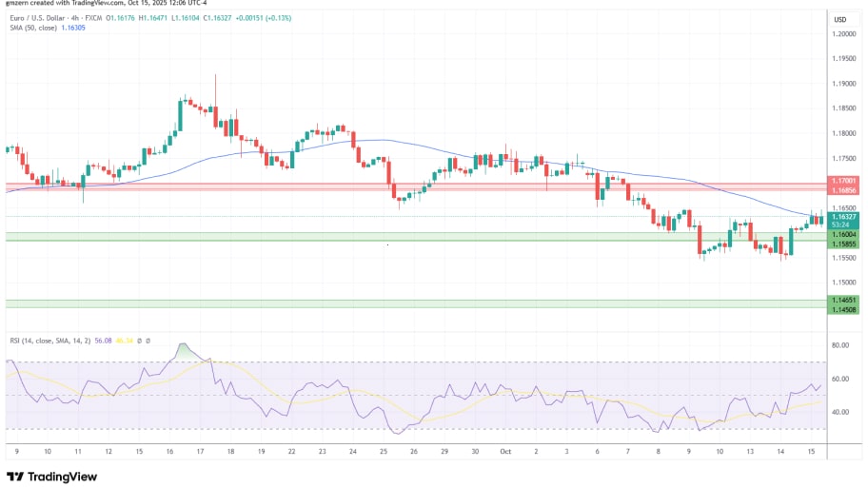The width and height of the screenshot is (868, 488).
Task: Open the USD currency selector on price axis
Action: point(839,20)
